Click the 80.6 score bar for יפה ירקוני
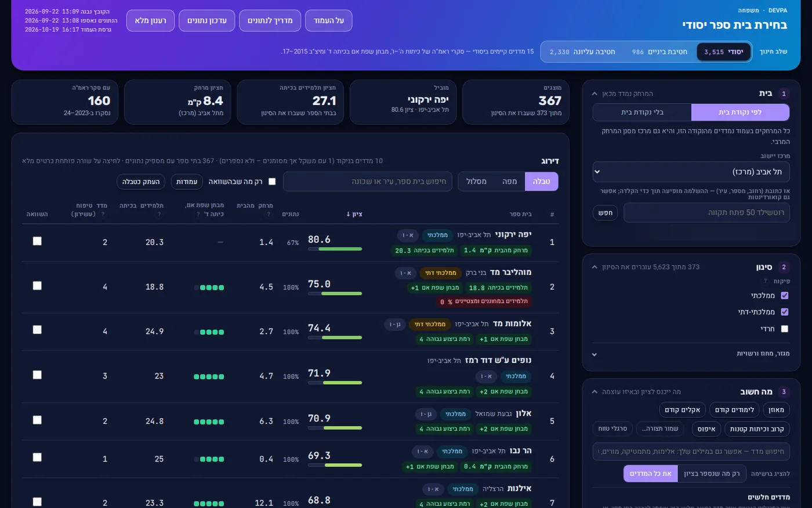Viewport: 812px width, 508px height. (335, 249)
